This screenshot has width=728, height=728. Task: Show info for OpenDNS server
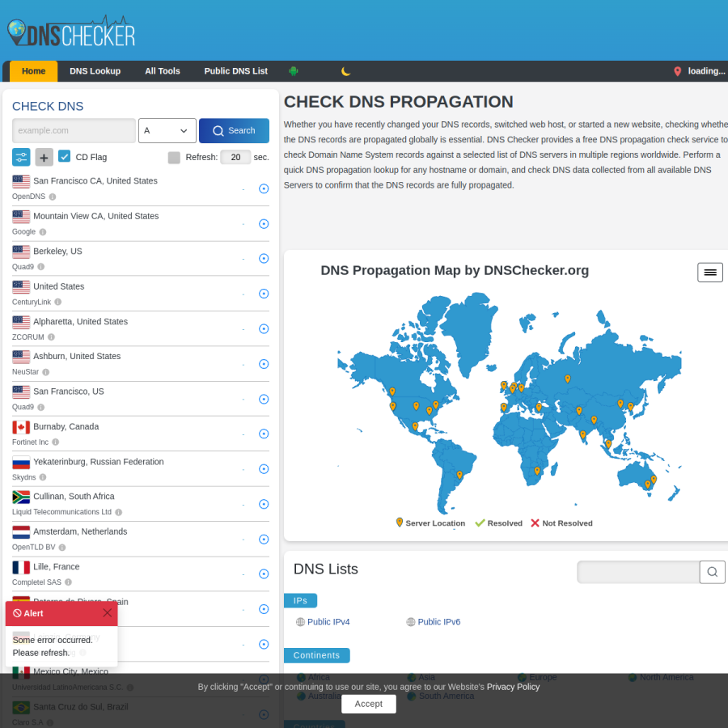(53, 197)
